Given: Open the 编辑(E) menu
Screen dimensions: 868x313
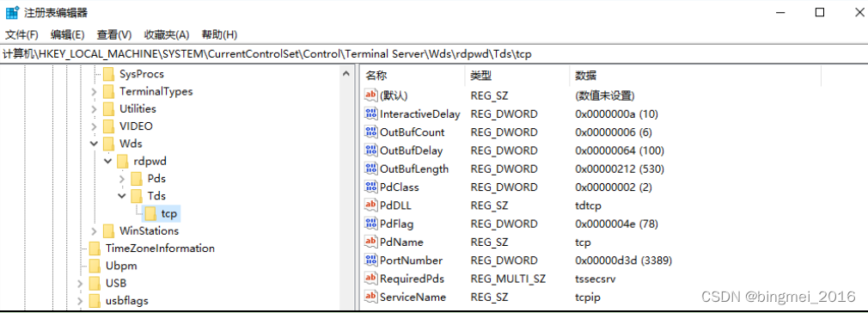Looking at the screenshot, I should tap(67, 34).
